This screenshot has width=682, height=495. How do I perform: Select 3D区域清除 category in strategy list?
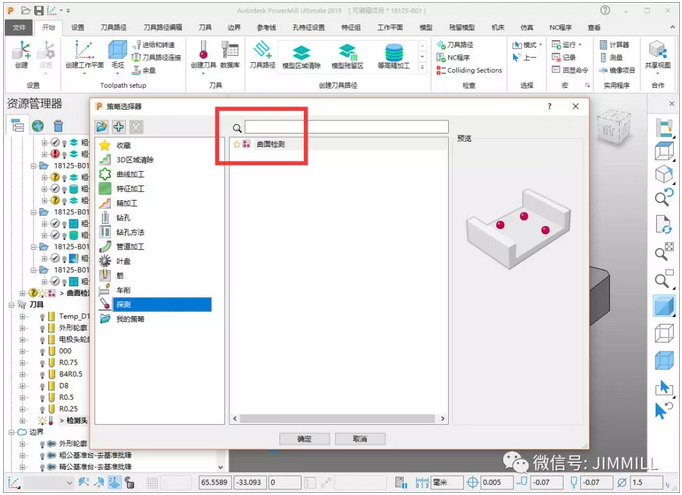pyautogui.click(x=135, y=160)
